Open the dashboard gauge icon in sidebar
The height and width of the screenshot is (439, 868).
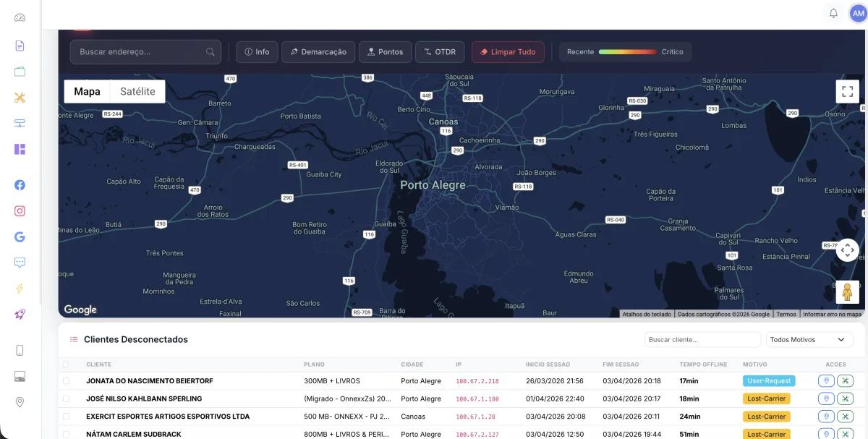click(x=20, y=17)
